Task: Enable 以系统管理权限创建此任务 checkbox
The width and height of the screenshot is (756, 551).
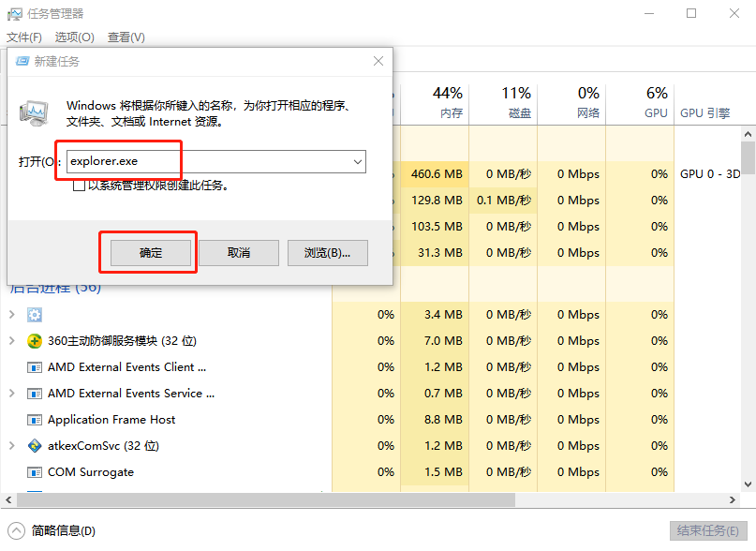Action: 79,186
